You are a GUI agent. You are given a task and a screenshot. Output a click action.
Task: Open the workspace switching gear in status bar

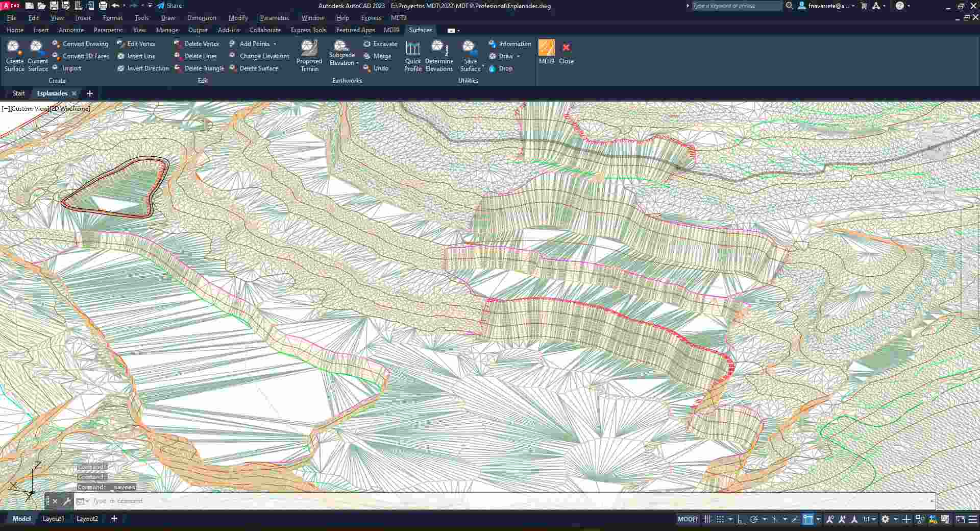point(886,519)
